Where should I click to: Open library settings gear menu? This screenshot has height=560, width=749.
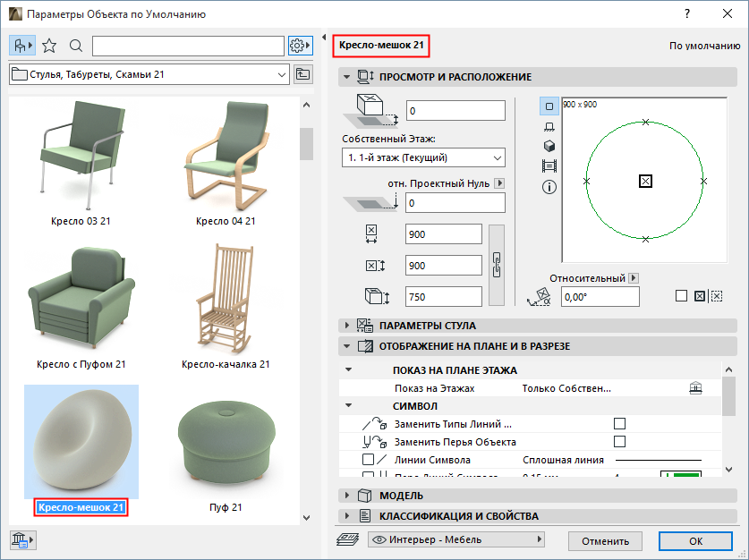(301, 46)
